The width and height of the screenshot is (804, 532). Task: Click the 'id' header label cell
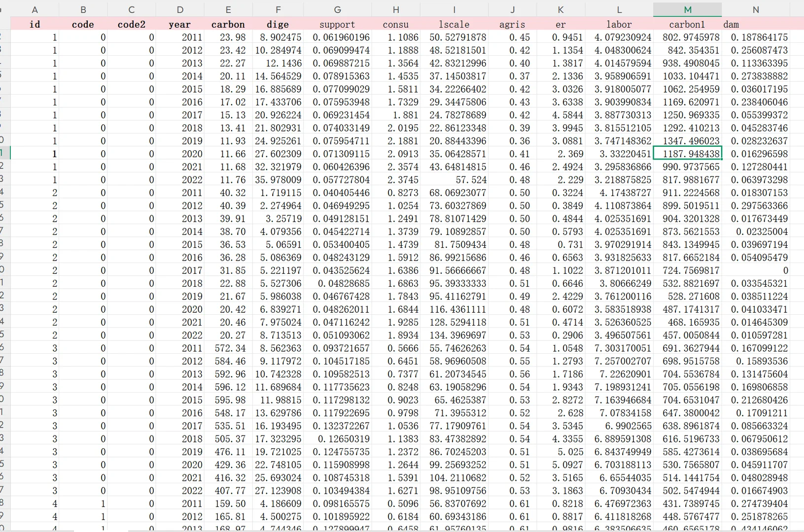pyautogui.click(x=35, y=24)
